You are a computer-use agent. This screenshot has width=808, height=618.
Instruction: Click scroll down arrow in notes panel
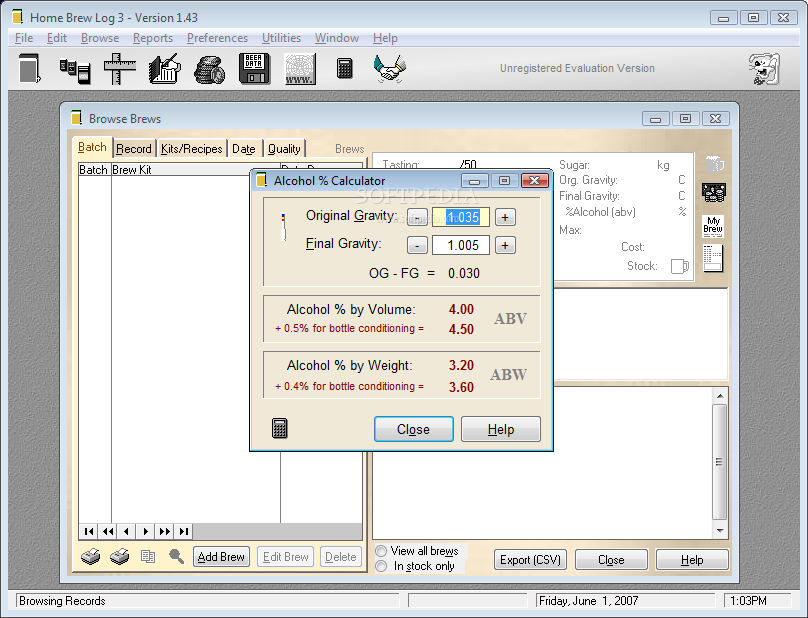(x=720, y=531)
